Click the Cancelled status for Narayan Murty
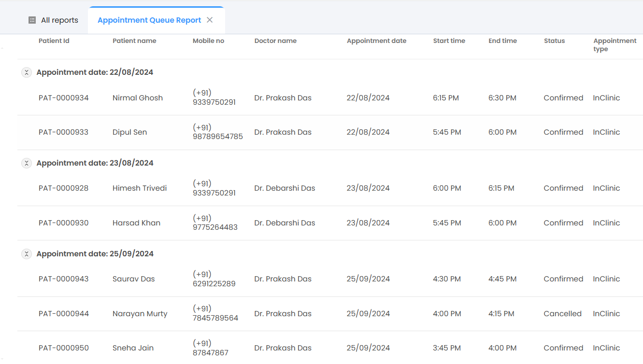Image resolution: width=643 pixels, height=364 pixels. pos(562,314)
